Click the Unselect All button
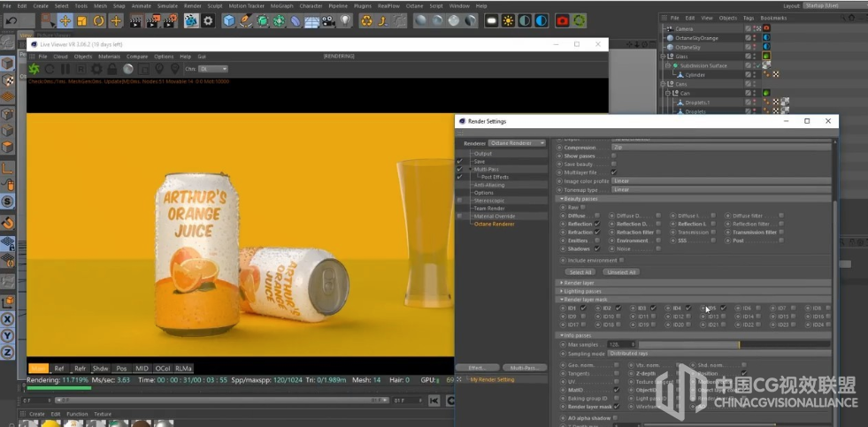 click(621, 272)
